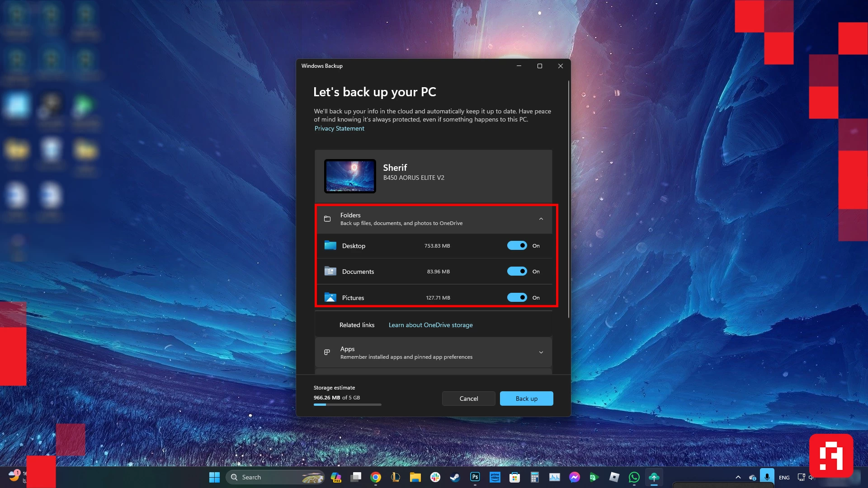Open the Windows Start menu

coord(214,477)
